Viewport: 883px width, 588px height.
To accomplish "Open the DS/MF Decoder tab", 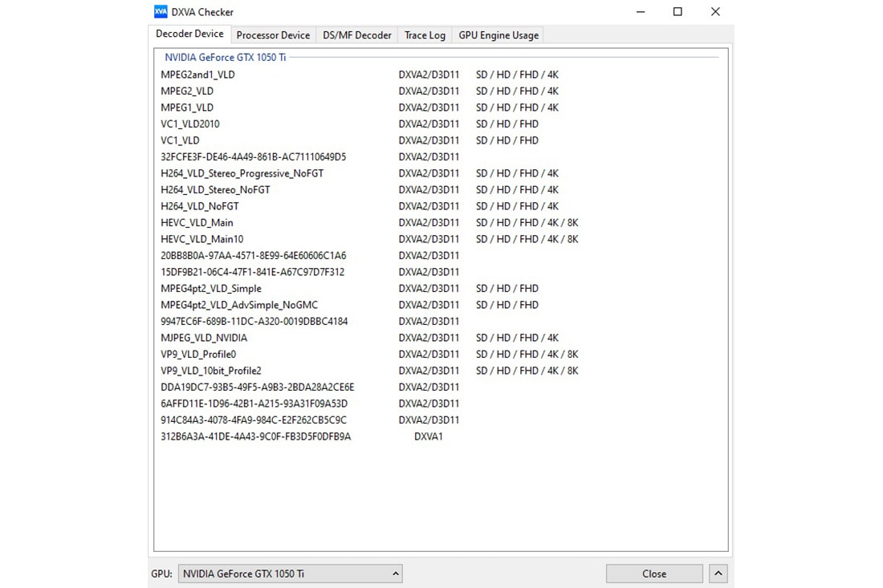I will pyautogui.click(x=357, y=34).
